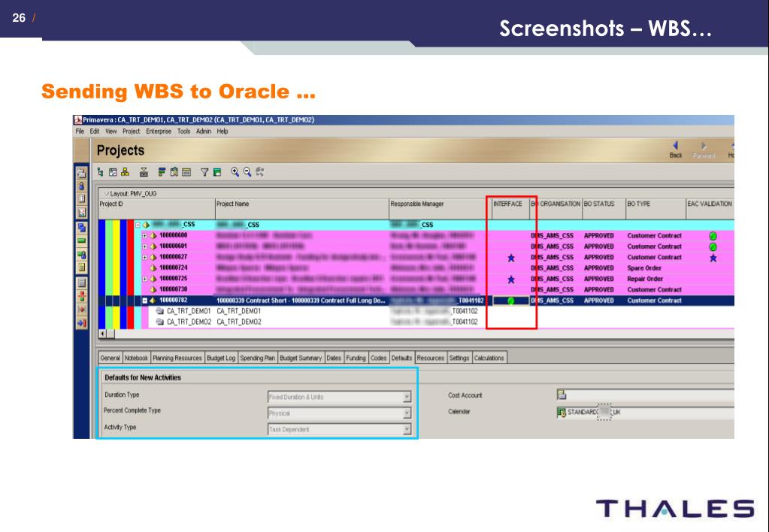Expand project 100000725
The width and height of the screenshot is (769, 532).
(144, 279)
